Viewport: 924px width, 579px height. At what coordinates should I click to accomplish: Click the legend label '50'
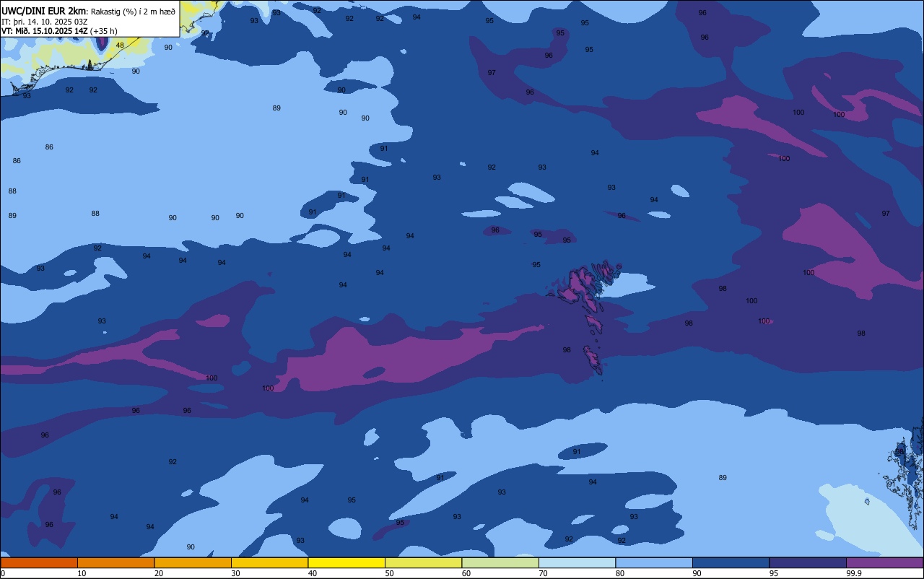(389, 573)
